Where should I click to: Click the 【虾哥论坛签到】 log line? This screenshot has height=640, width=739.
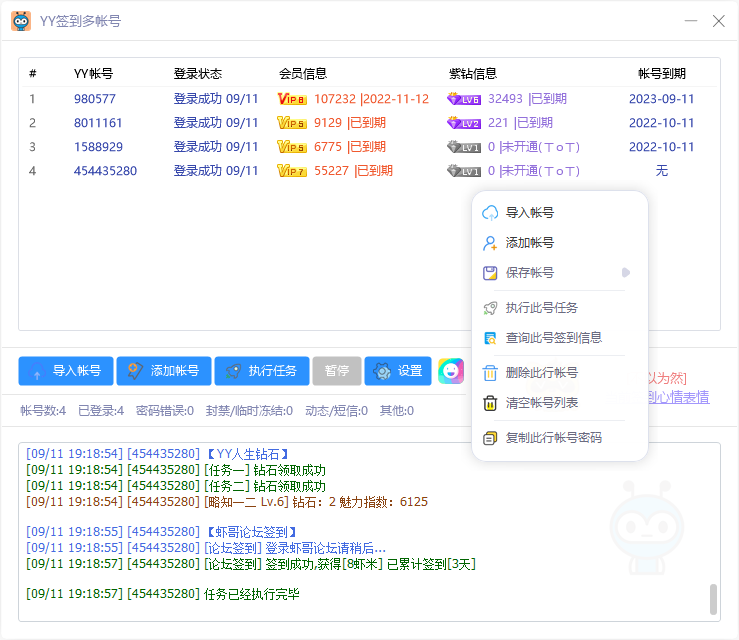coord(161,533)
